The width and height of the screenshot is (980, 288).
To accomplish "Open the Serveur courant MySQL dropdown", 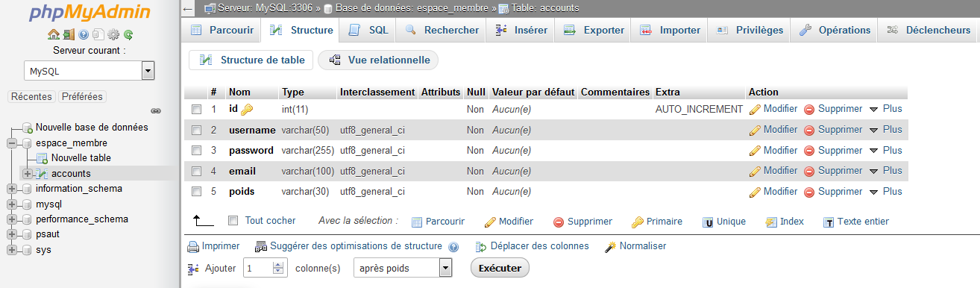I will [89, 71].
